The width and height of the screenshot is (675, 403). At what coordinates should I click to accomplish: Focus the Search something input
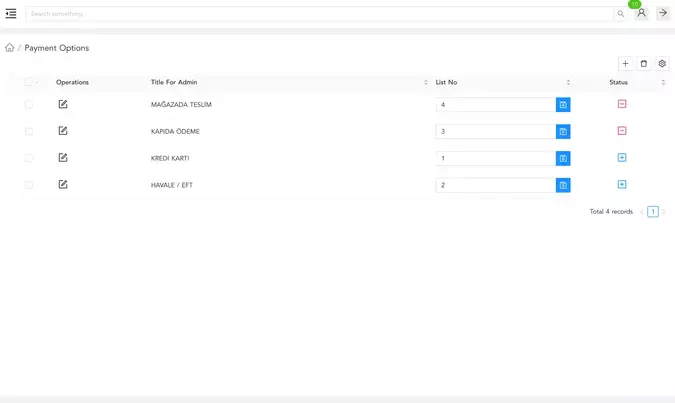[x=320, y=14]
